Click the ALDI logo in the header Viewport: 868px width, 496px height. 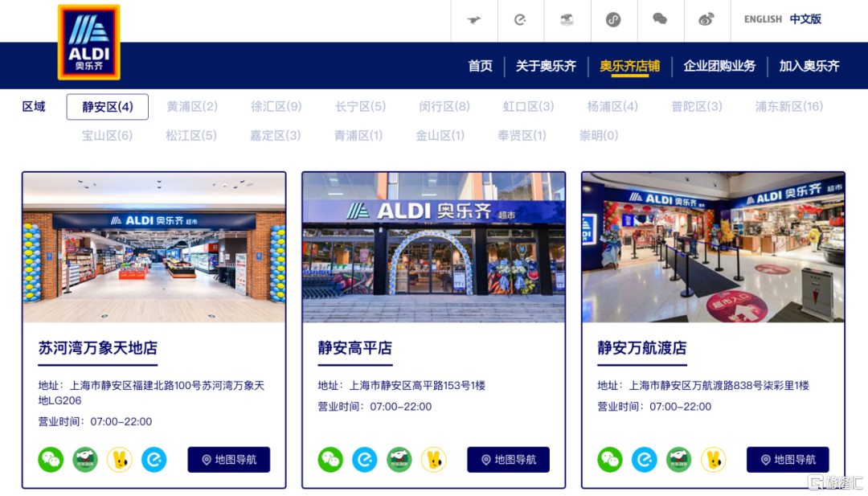pos(88,42)
